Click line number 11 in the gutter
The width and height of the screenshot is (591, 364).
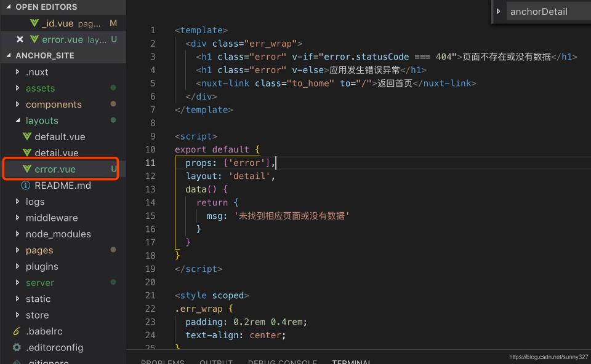click(x=150, y=162)
